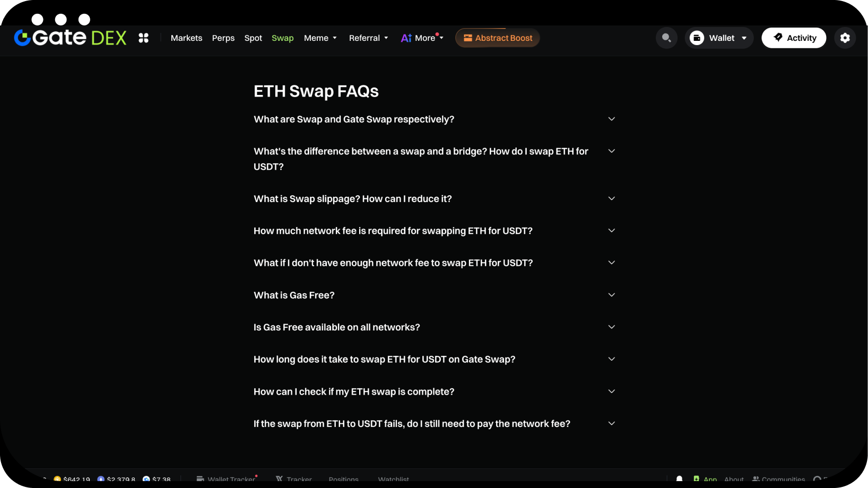Click the wallet icon in Wallet button
This screenshot has height=488, width=868.
pos(697,38)
